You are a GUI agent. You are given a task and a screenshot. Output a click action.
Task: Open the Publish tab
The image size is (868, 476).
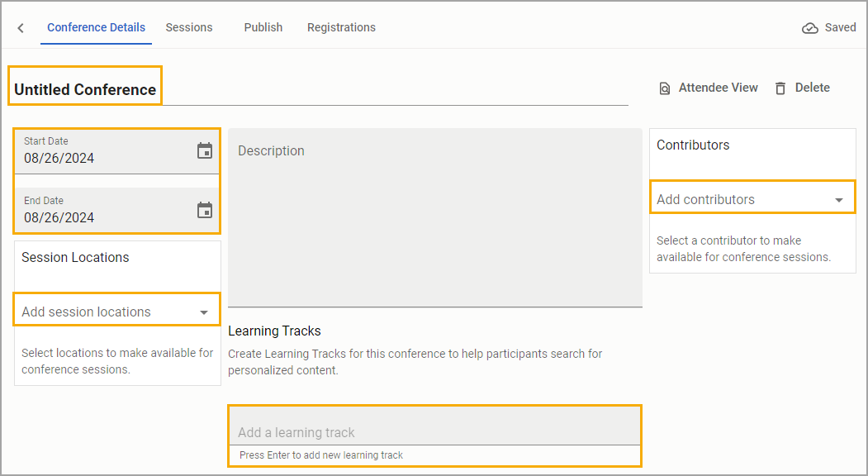tap(263, 27)
